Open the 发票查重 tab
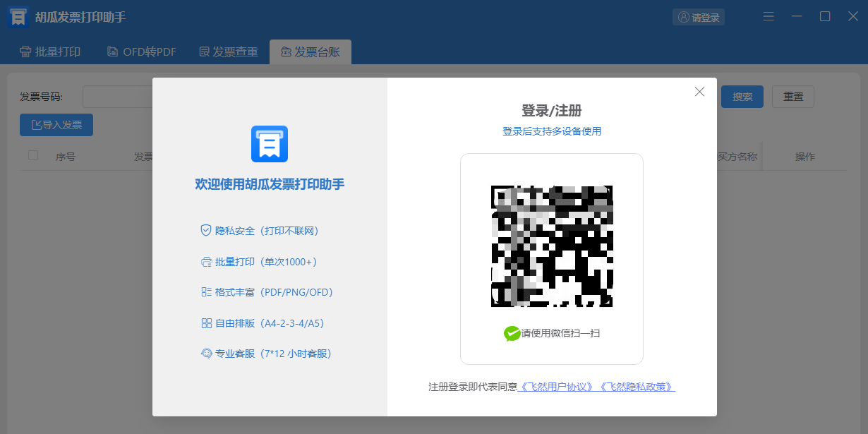This screenshot has height=434, width=868. pyautogui.click(x=229, y=52)
